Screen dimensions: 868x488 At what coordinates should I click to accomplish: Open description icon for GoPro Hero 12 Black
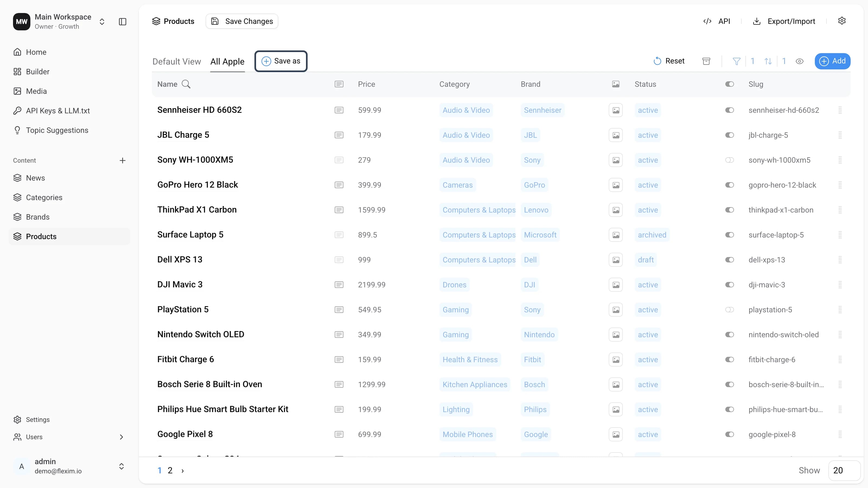click(x=339, y=185)
